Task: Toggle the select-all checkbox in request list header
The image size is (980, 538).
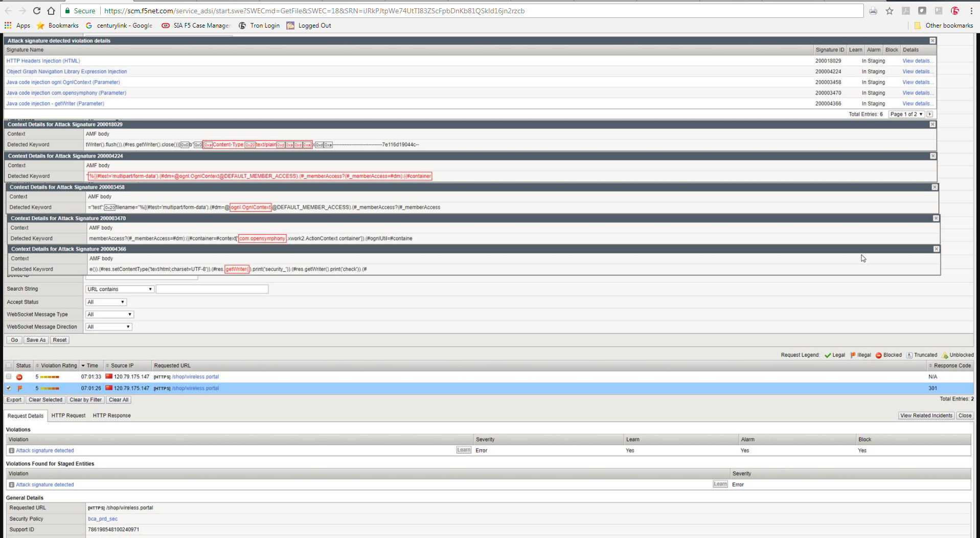Action: 9,365
